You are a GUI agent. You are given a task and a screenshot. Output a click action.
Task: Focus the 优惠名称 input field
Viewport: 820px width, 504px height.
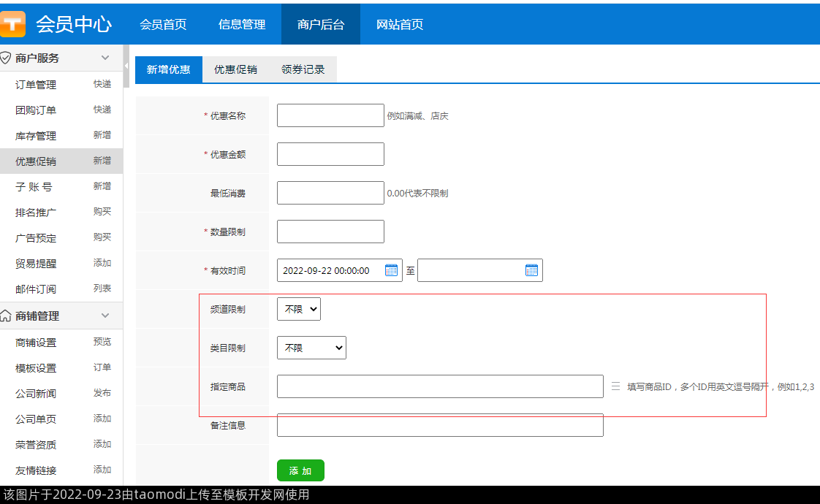(x=330, y=115)
